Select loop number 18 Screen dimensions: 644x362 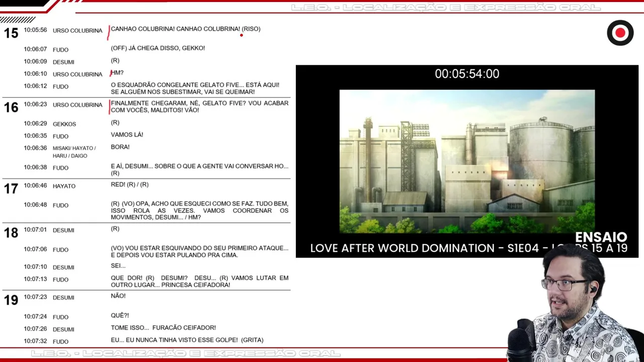point(11,233)
